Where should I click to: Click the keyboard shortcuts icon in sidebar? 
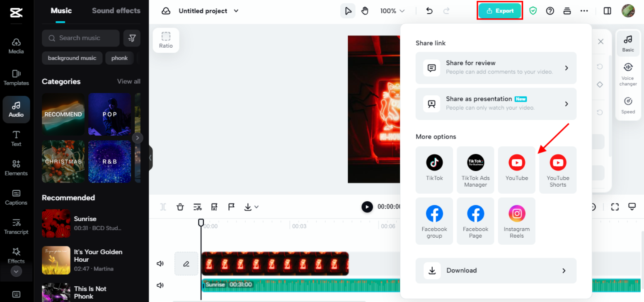16,294
